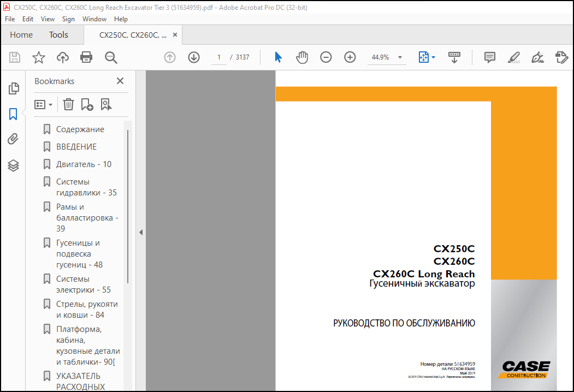Open the Window menu

pyautogui.click(x=94, y=19)
